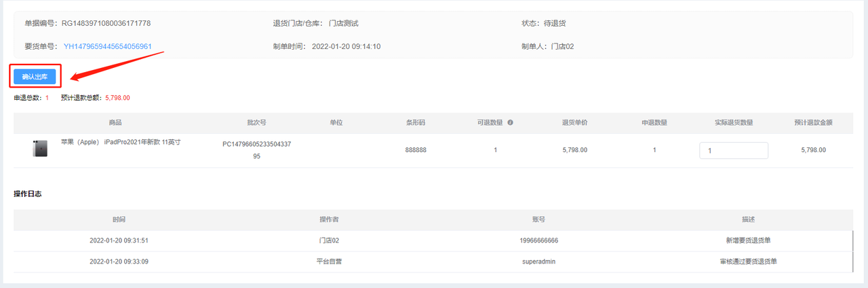868x288 pixels.
Task: Click the 批次号 column header
Action: [256, 123]
